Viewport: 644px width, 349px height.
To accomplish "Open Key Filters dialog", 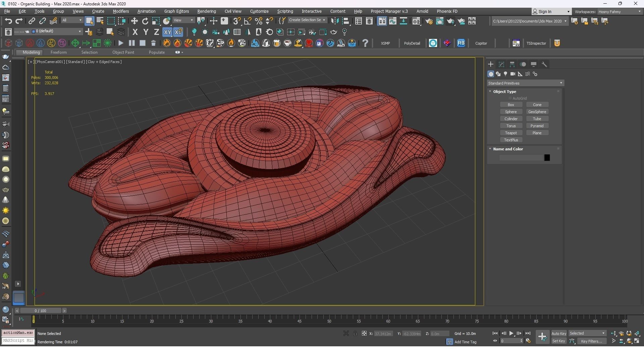I will (591, 341).
